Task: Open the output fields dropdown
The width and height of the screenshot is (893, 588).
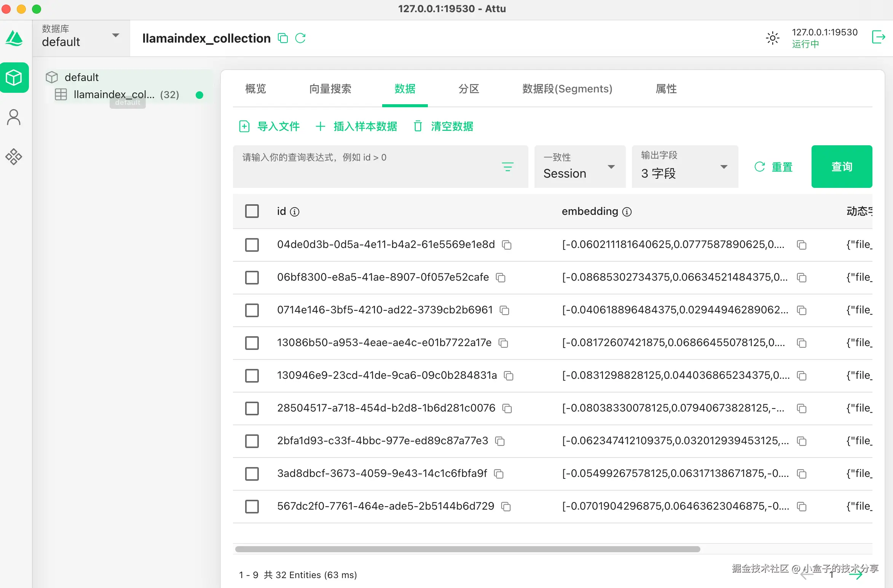Action: coord(685,167)
